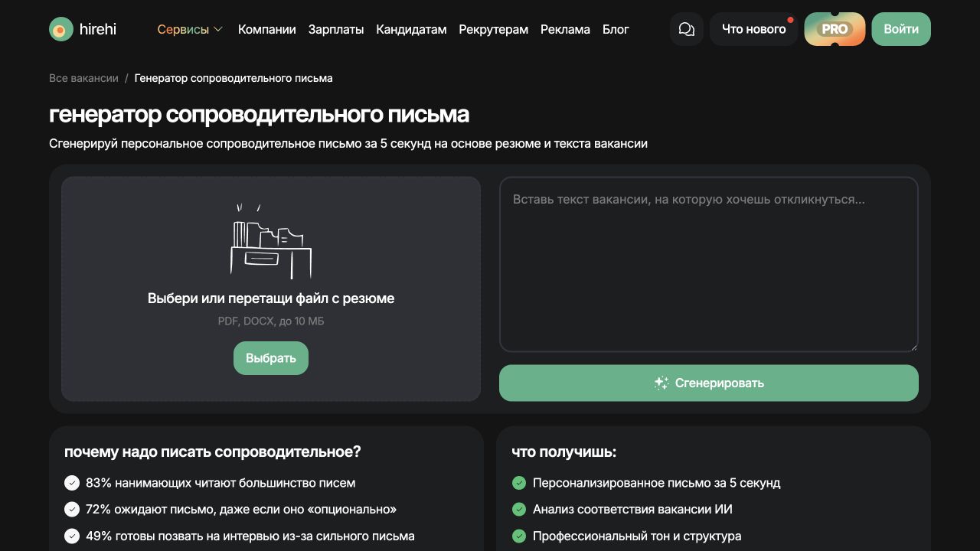Viewport: 980px width, 551px height.
Task: Click the checkmark icon beside 49% готовы позвать
Action: [x=72, y=536]
